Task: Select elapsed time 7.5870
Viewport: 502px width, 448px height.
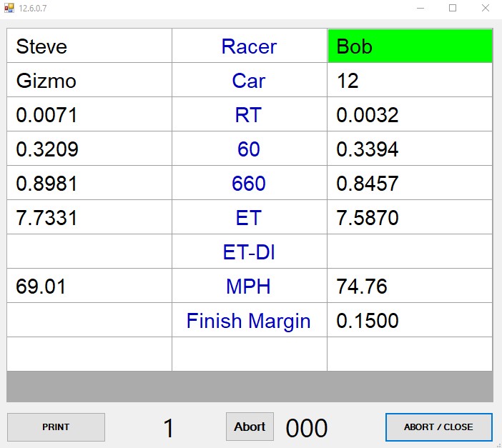Action: pos(410,217)
